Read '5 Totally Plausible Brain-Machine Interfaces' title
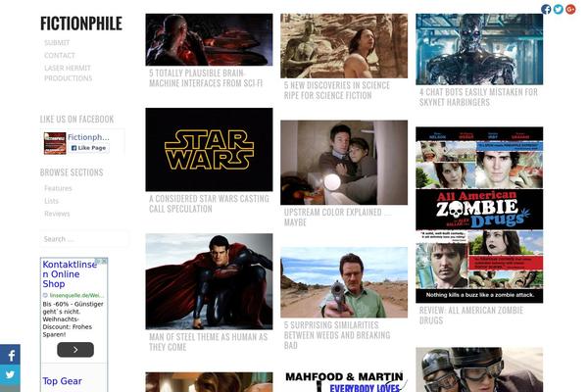The height and width of the screenshot is (392, 588). pos(206,78)
